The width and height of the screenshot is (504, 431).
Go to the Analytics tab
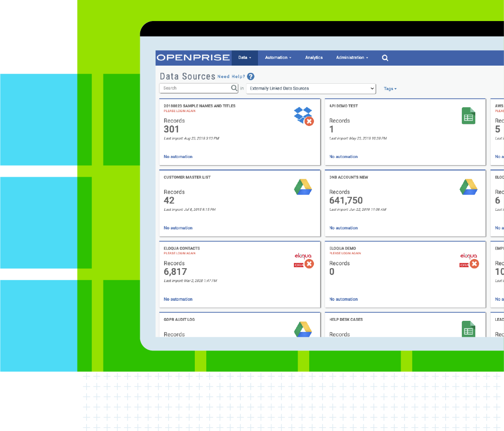[314, 57]
